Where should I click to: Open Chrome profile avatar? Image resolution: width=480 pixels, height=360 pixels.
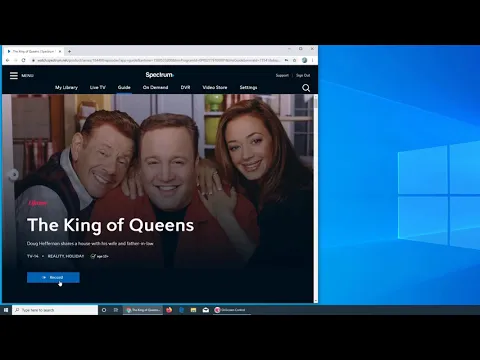point(304,60)
